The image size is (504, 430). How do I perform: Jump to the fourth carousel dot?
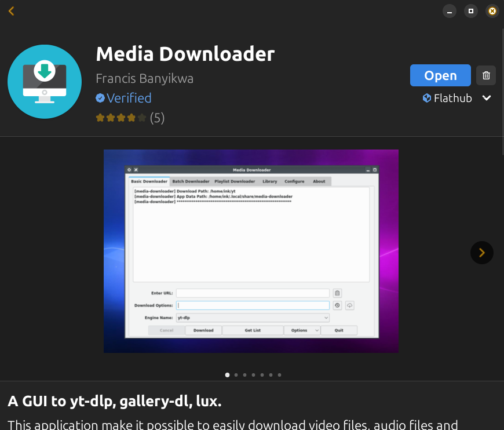254,375
